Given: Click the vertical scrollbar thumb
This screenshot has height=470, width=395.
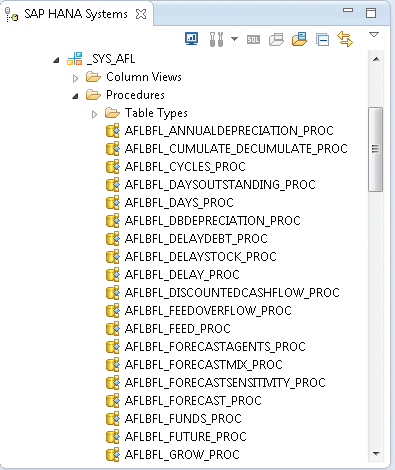Looking at the screenshot, I should coord(376,149).
